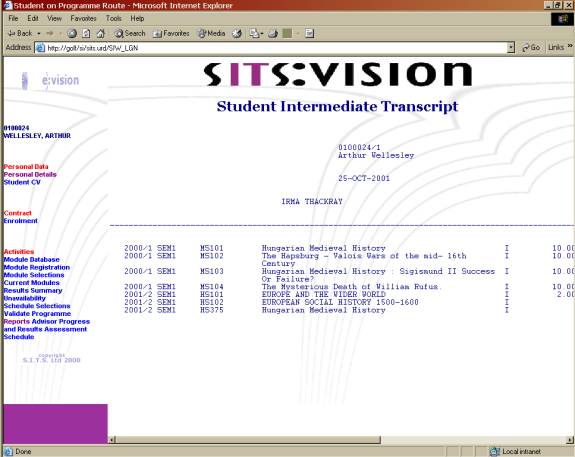The width and height of the screenshot is (575, 457).
Task: Click module code MS101
Action: click(212, 248)
